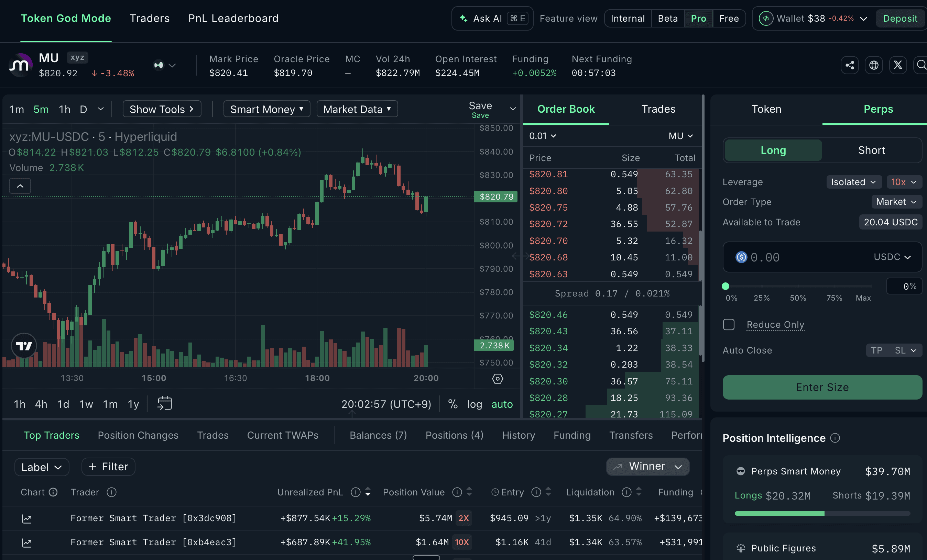Open the PnL Leaderboard tab

tap(233, 19)
